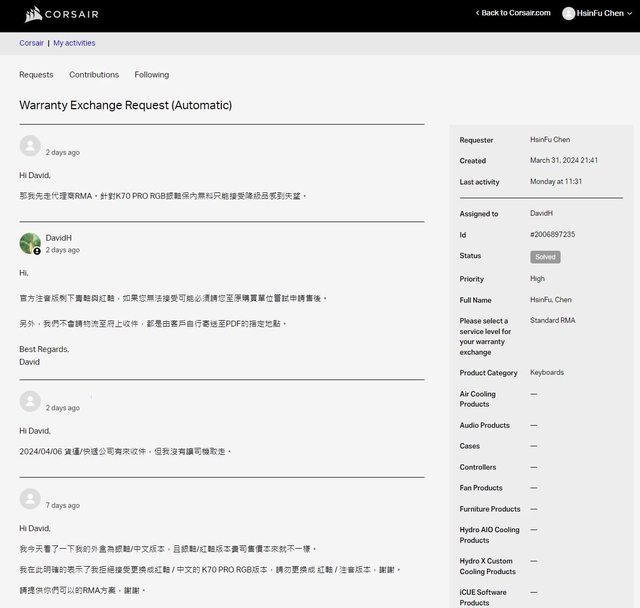Image resolution: width=640 pixels, height=608 pixels.
Task: Click the Corsair breadcrumb link
Action: (x=31, y=43)
